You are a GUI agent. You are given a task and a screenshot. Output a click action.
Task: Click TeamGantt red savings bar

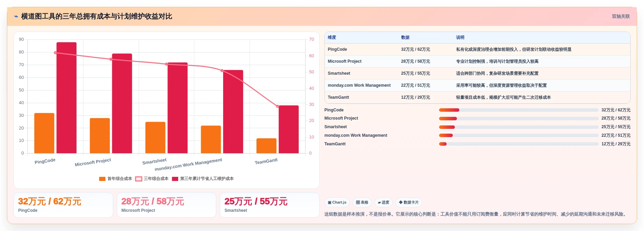[289, 129]
